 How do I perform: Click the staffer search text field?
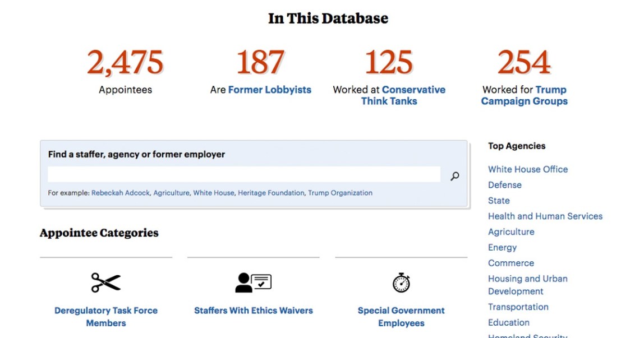(244, 175)
